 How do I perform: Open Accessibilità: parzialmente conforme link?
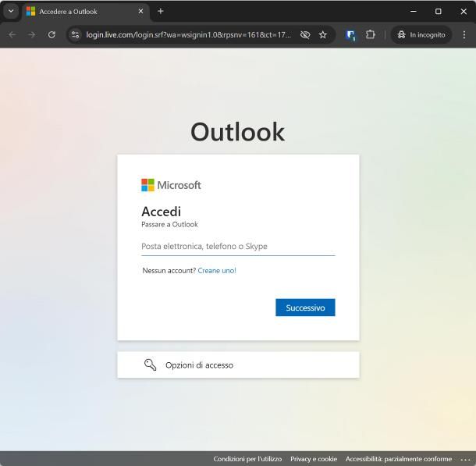pos(399,459)
